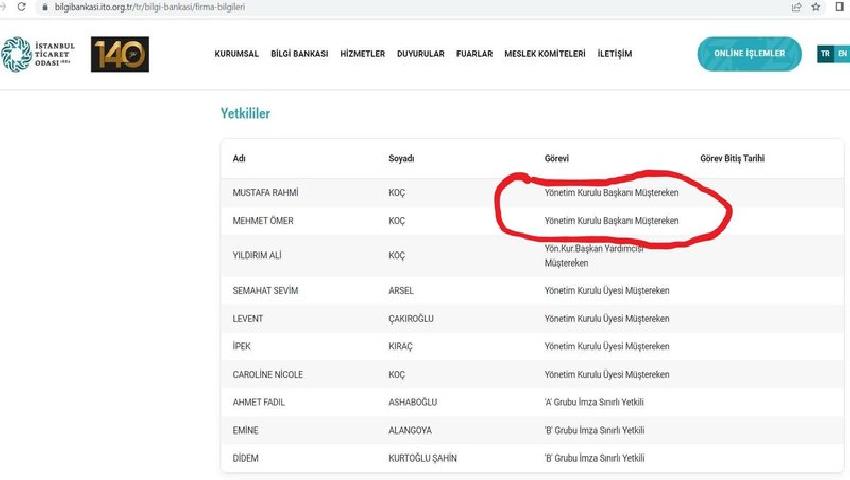Click Didem's 'B' Grubu İmza role
This screenshot has height=480, width=850.
594,458
